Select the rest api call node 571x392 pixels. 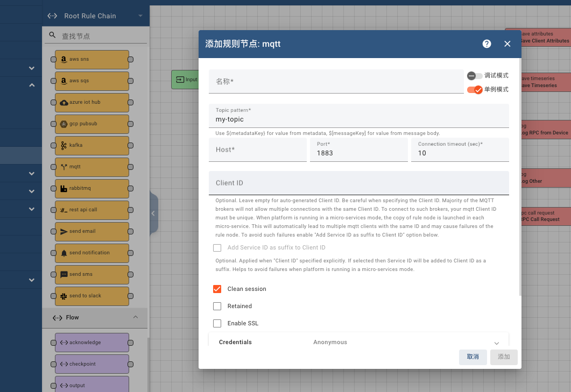point(91,210)
